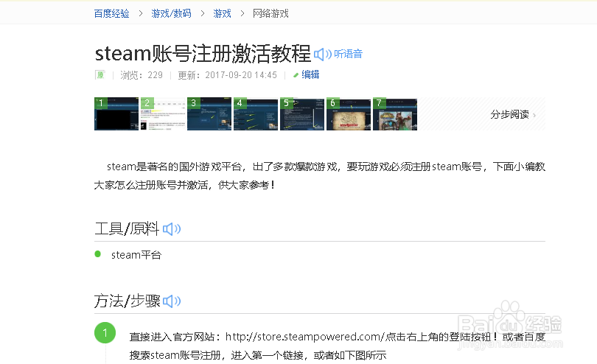Viewport: 597px width, 364px height.
Task: Open step 1 thumbnail image
Action: point(116,114)
